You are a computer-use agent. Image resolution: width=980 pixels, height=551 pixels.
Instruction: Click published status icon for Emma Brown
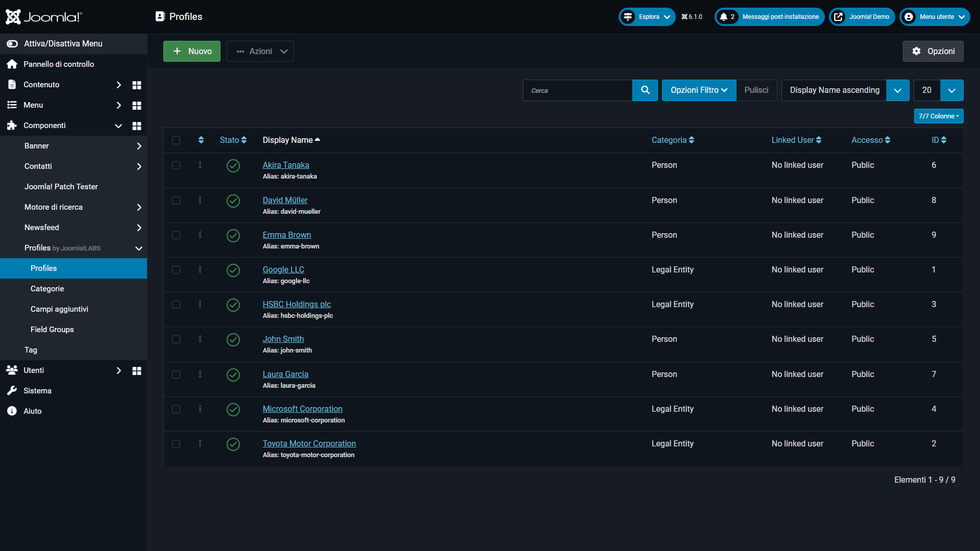click(x=233, y=236)
